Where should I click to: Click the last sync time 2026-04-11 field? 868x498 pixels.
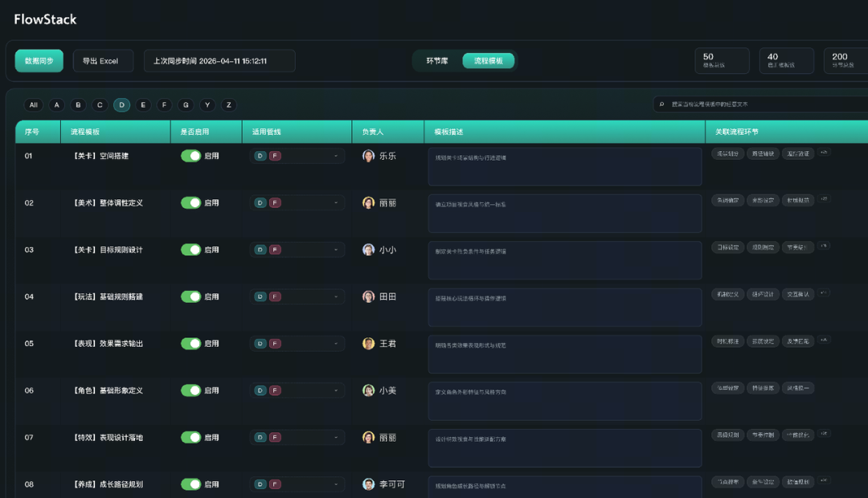[219, 61]
